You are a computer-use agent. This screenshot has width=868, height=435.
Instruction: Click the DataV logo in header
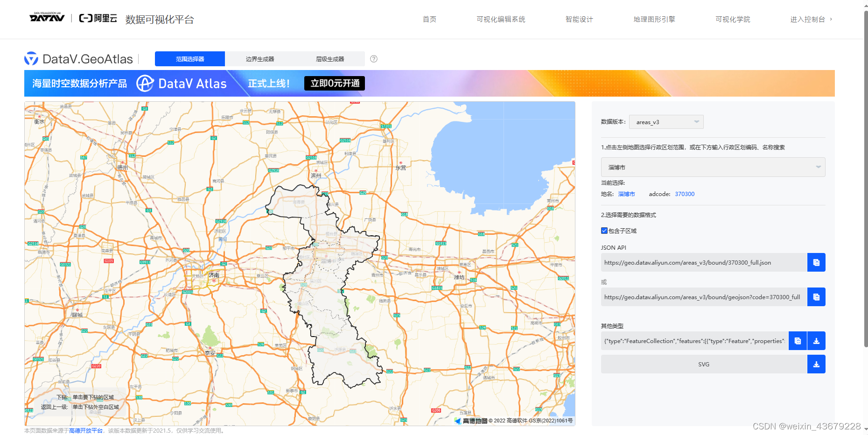(47, 18)
